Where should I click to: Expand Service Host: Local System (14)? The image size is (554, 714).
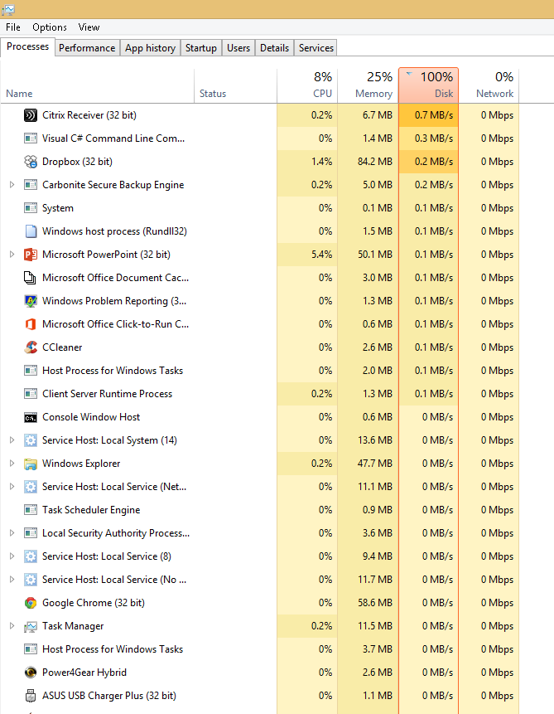[x=12, y=440]
